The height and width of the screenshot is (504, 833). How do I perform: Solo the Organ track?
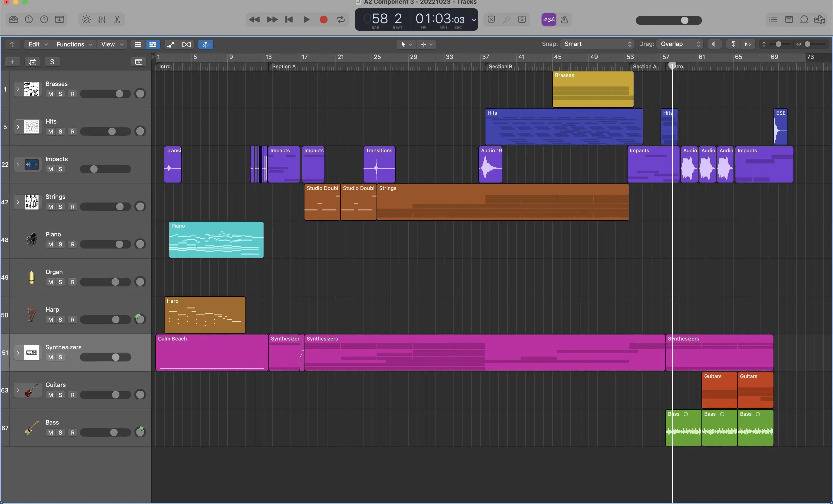[60, 282]
